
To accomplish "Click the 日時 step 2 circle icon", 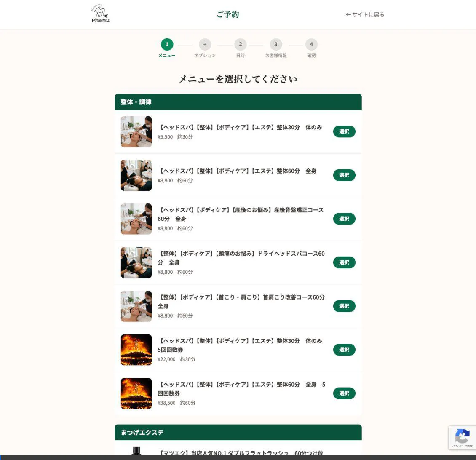I will [240, 44].
